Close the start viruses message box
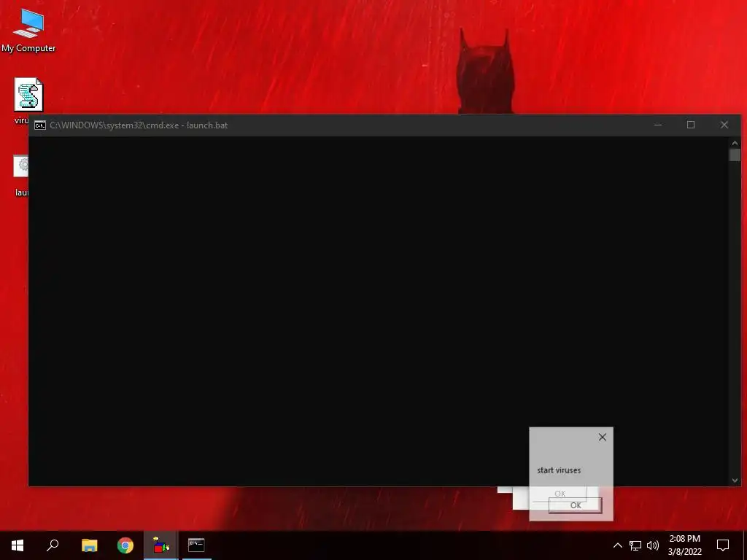This screenshot has width=747, height=560. tap(602, 437)
